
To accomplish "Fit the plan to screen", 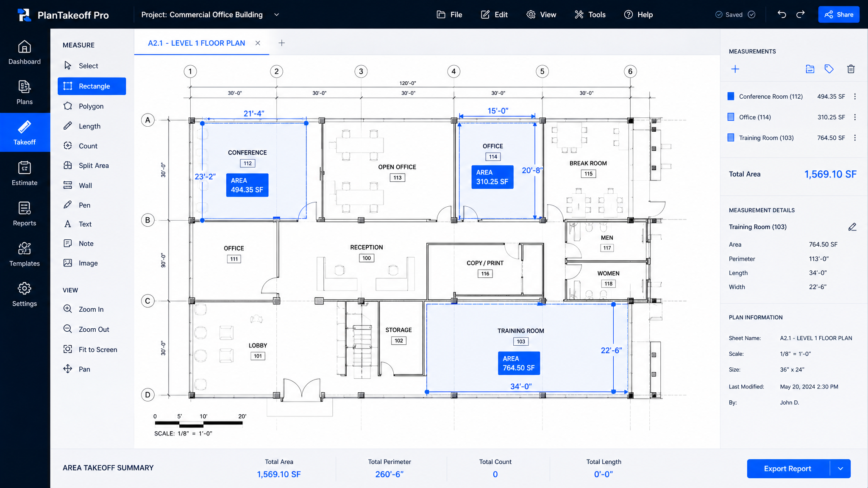I will point(92,349).
